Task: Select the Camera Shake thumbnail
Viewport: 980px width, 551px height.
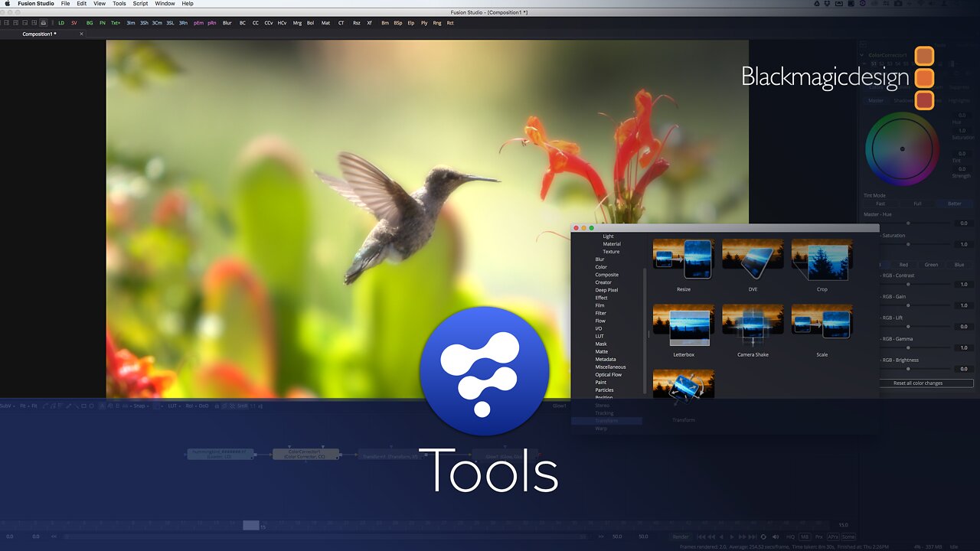Action: click(753, 325)
